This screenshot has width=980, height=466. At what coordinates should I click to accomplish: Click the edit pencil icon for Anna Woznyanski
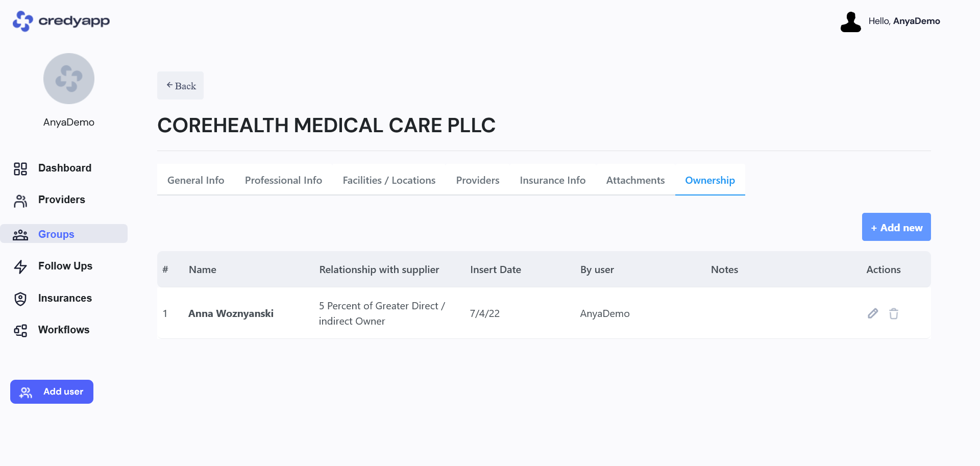click(873, 313)
